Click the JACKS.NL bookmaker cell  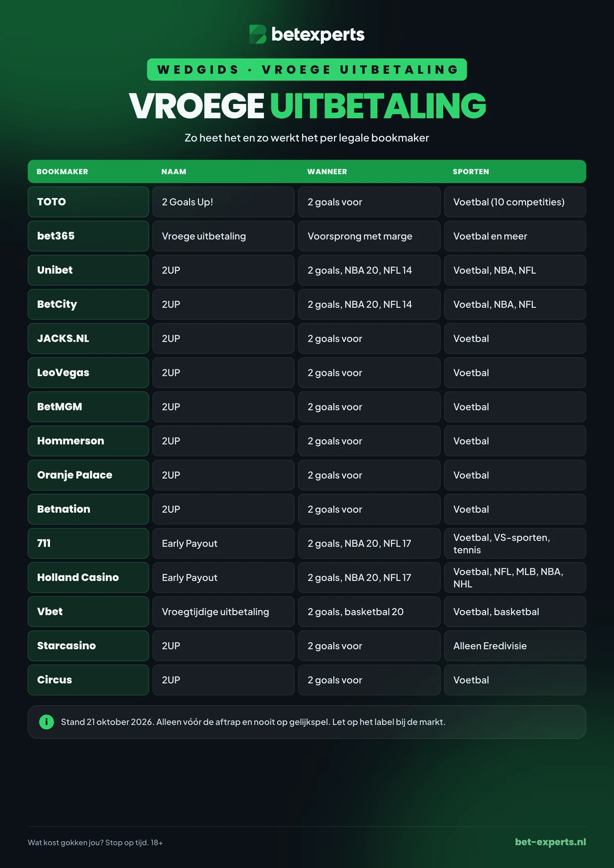click(88, 338)
